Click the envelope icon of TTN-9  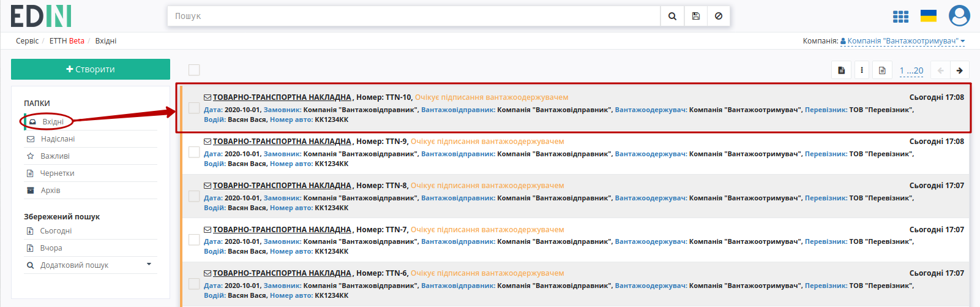pos(208,142)
